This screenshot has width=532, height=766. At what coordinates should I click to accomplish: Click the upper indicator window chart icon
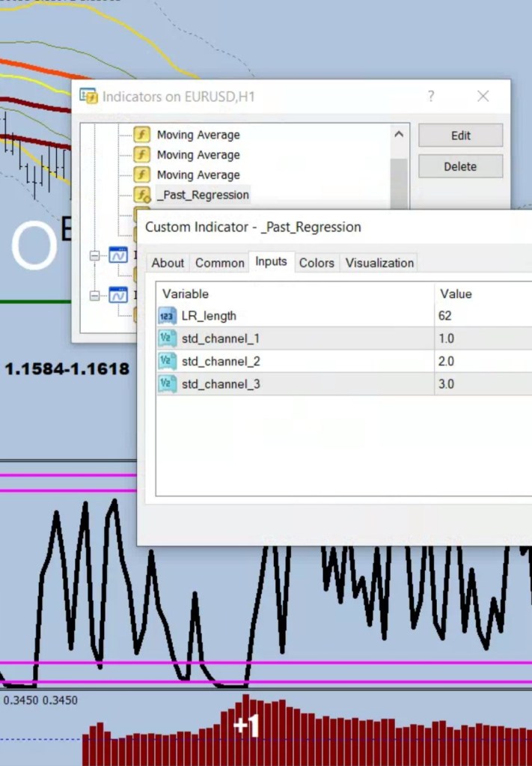pos(117,256)
